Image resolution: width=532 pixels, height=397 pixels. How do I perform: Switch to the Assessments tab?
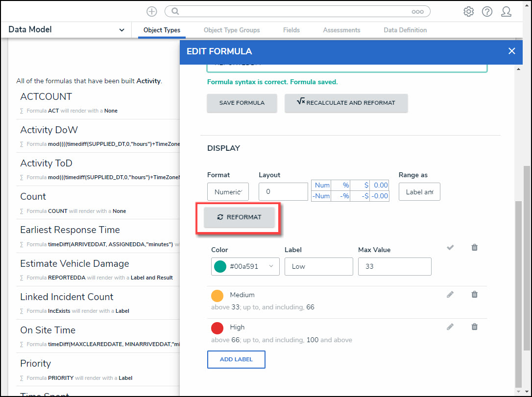[341, 30]
